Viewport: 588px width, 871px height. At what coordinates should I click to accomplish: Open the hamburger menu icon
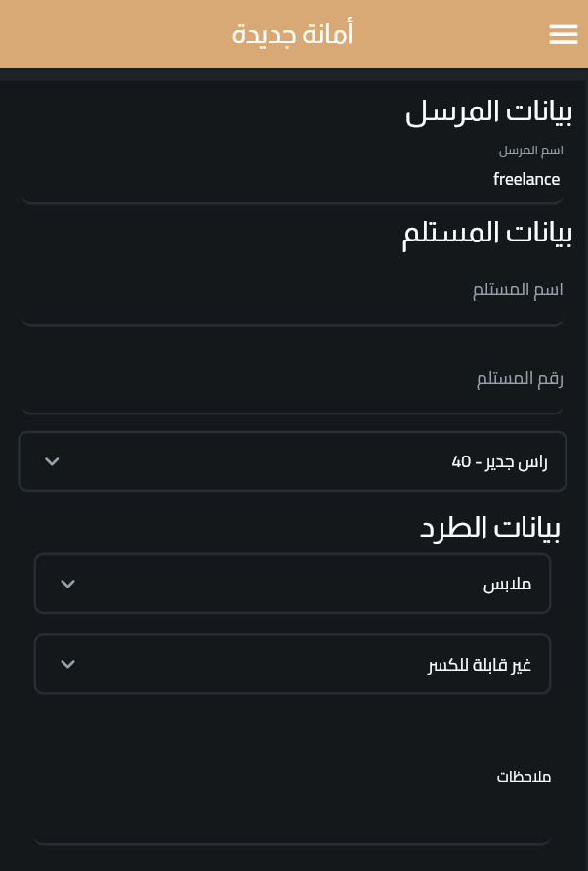tap(564, 34)
